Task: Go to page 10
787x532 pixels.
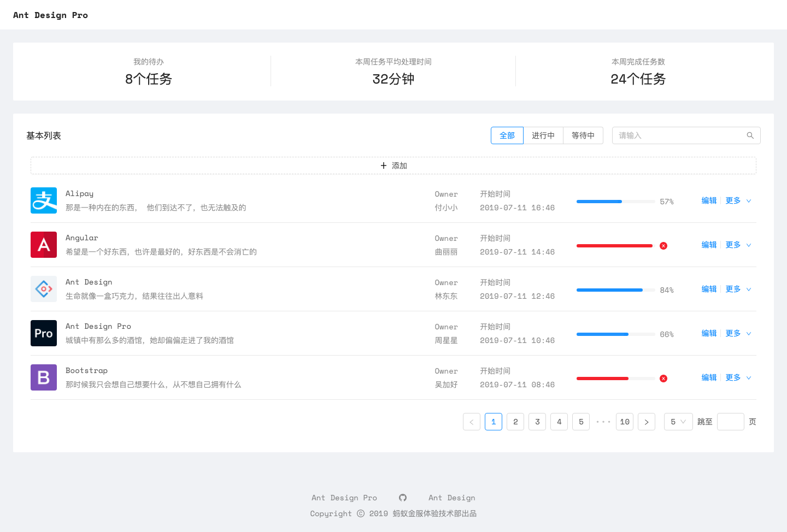Action: [x=625, y=422]
